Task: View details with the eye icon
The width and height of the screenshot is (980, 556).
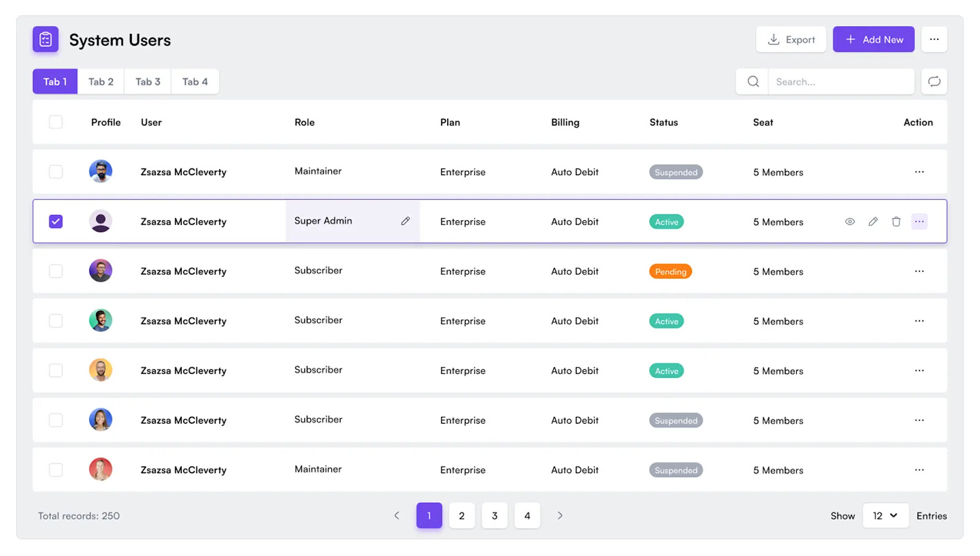Action: [x=850, y=222]
